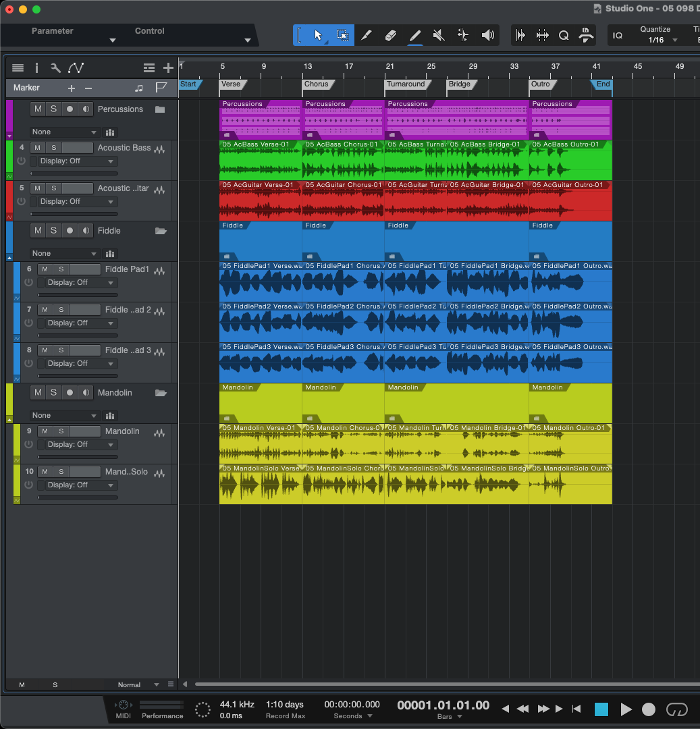Jump to the Verse marker
The width and height of the screenshot is (700, 729).
[x=232, y=84]
